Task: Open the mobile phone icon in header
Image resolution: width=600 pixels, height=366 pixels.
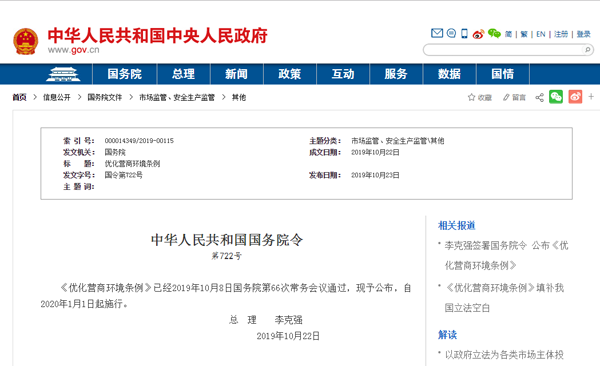Action: pyautogui.click(x=464, y=34)
